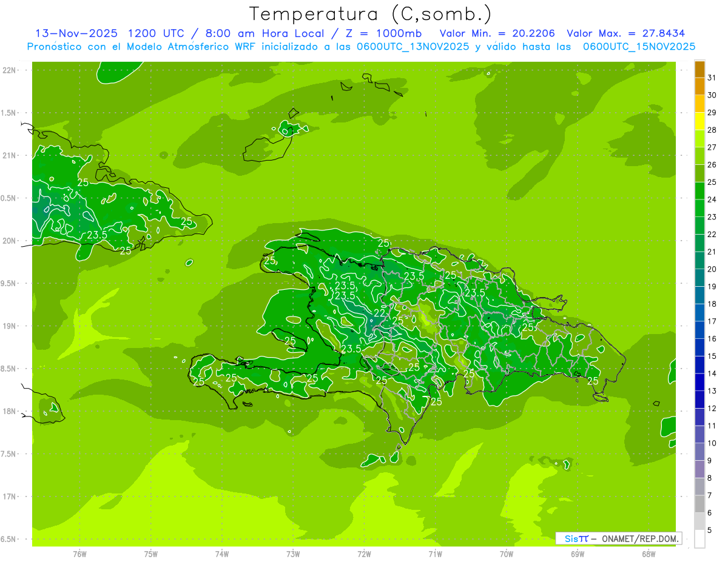Click the gray legend swatch between 6 and 7
Screen dimensions: 728x562
(699, 504)
